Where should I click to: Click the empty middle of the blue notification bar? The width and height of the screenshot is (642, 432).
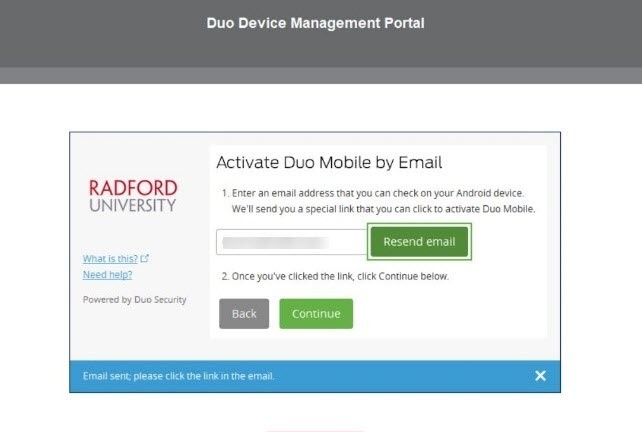pyautogui.click(x=400, y=376)
